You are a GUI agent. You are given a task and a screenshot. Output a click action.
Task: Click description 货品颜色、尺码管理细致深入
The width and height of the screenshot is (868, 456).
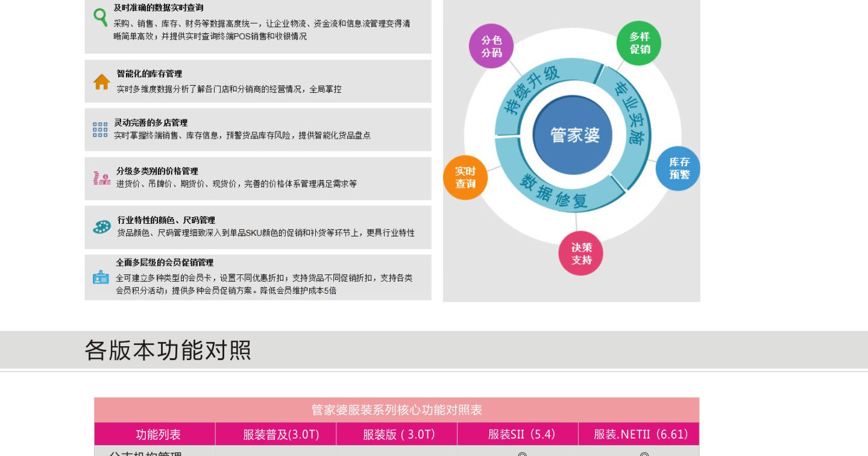click(x=266, y=233)
